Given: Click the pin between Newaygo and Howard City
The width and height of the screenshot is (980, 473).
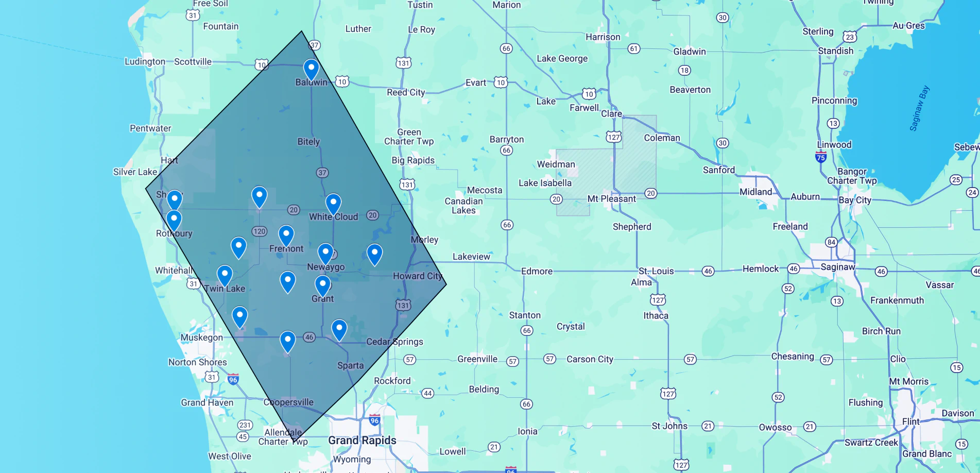Looking at the screenshot, I should point(374,254).
